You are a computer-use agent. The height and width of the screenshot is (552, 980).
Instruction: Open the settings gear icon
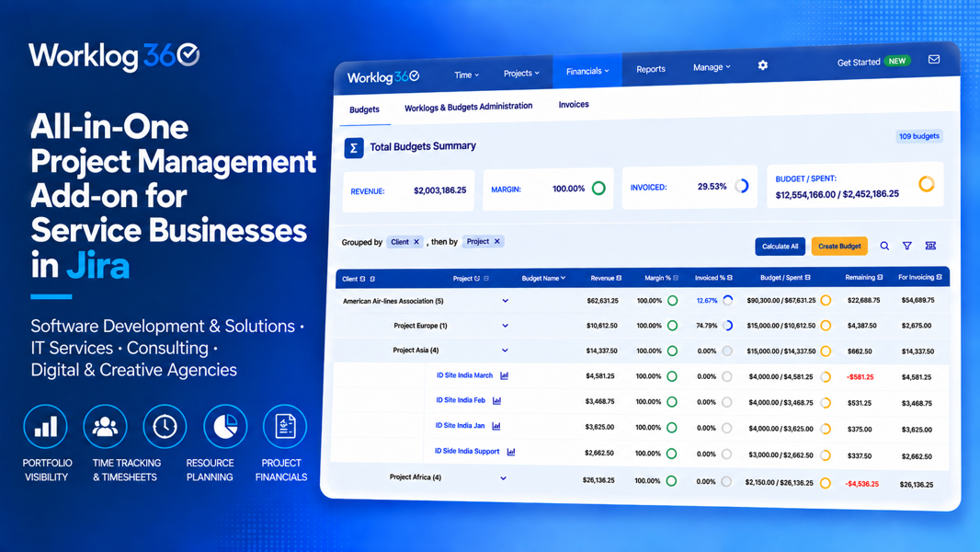point(762,65)
